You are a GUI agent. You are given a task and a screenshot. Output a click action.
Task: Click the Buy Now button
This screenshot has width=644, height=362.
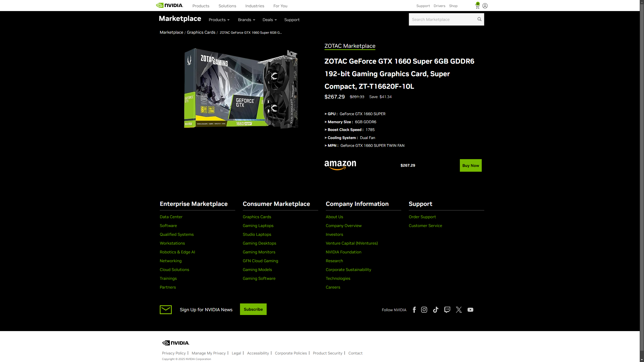pos(471,165)
